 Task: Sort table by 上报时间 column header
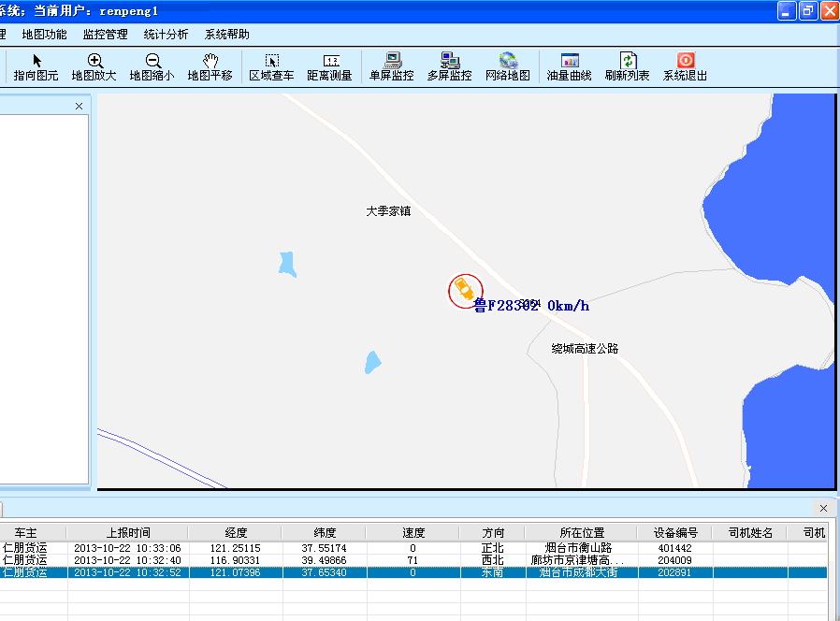[127, 533]
